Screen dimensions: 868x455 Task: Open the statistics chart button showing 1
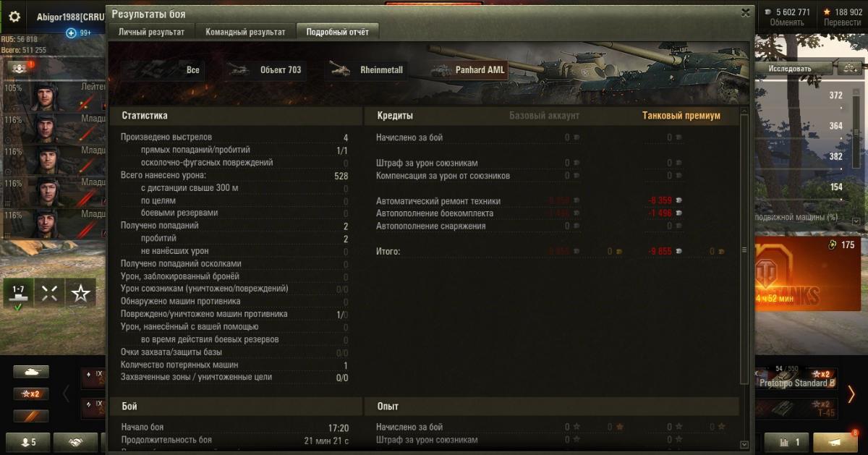(x=789, y=442)
